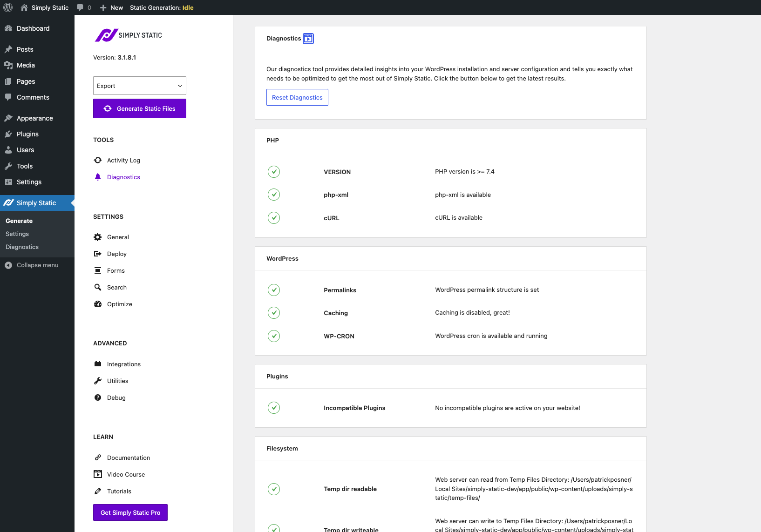The width and height of the screenshot is (761, 532).
Task: Click the Collapse menu arrow icon
Action: (8, 265)
